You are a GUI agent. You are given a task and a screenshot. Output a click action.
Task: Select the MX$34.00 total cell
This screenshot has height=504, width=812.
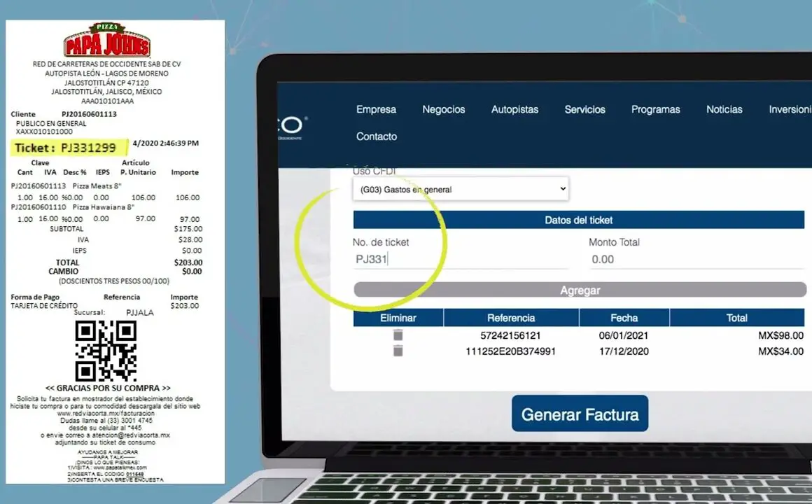[x=781, y=351]
